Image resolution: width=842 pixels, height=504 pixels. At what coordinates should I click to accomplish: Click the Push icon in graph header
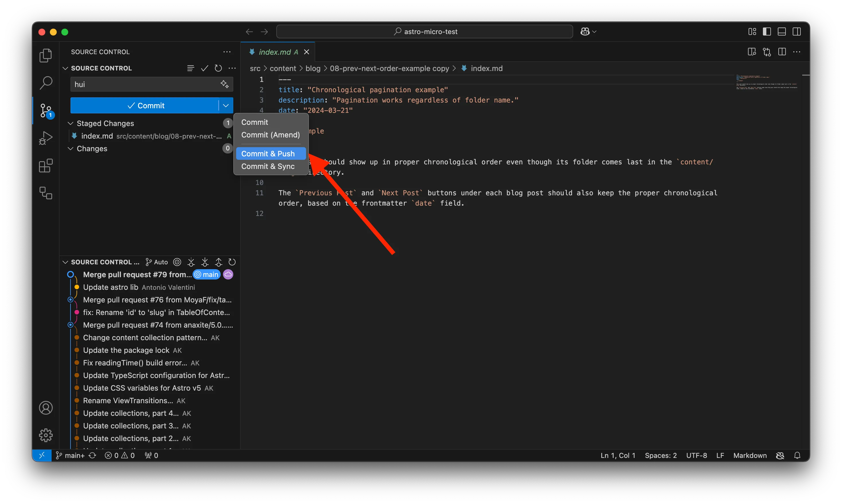[218, 262]
